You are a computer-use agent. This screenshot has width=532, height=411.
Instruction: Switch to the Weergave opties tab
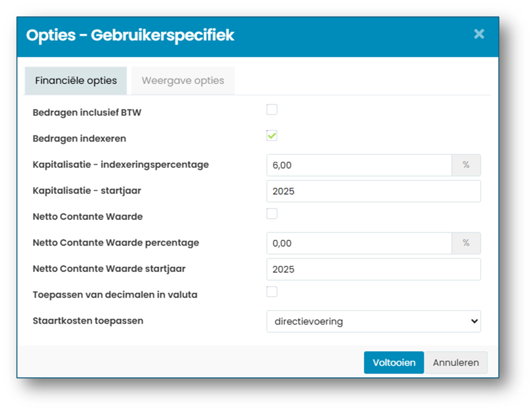coord(183,80)
